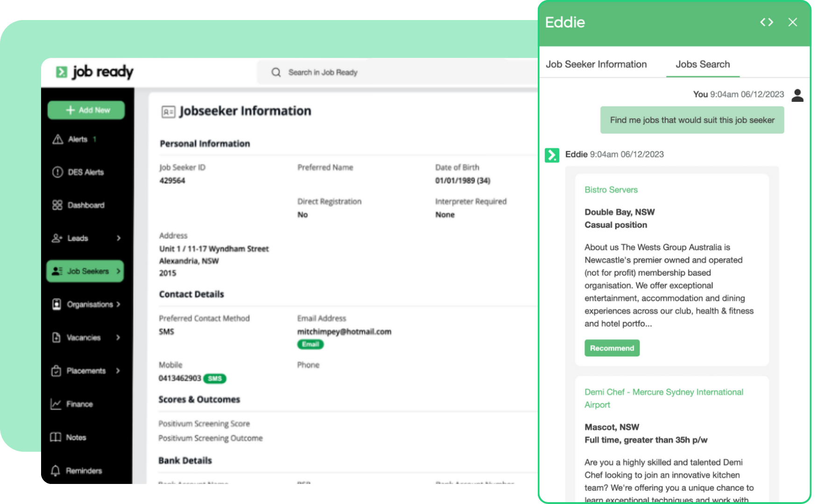Click the Positivum Screening Score label
This screenshot has width=817, height=504.
coord(204,424)
